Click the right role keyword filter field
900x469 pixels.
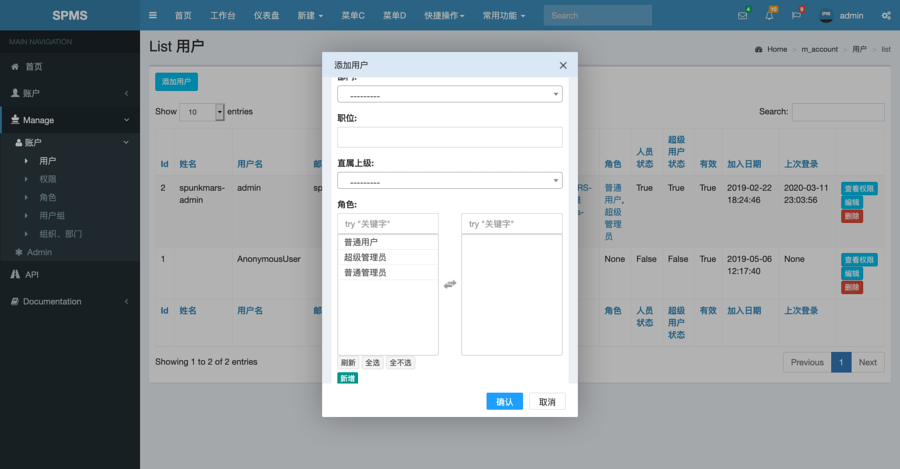click(x=512, y=224)
